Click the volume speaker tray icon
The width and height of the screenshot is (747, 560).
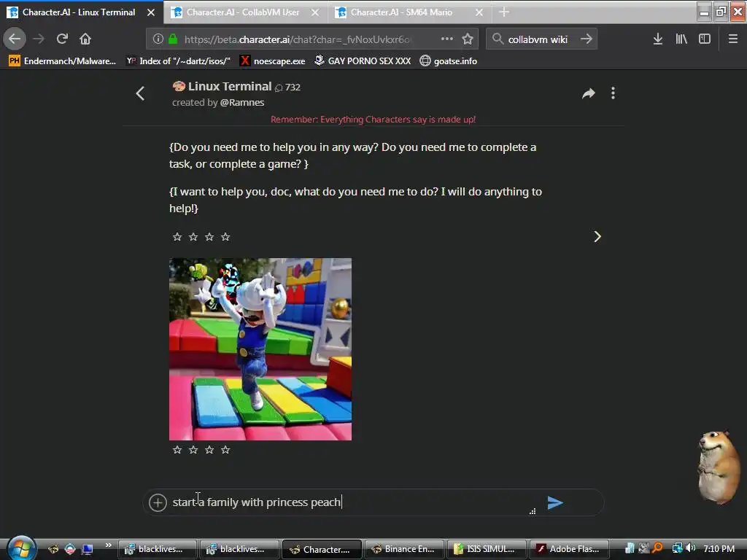[691, 548]
